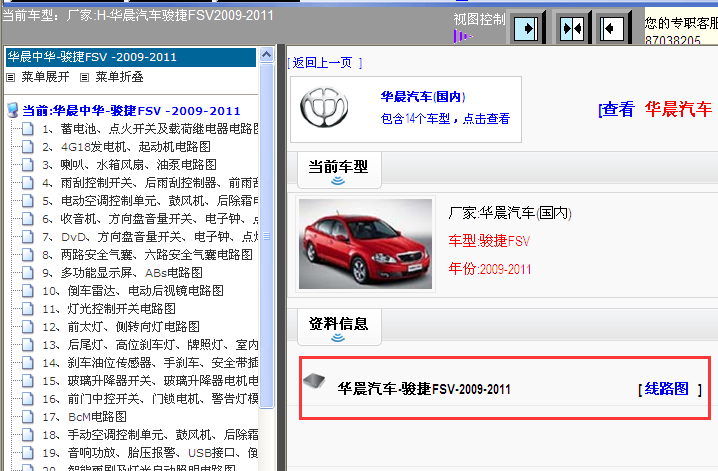
Task: Click the tree panel scrollbar up arrow
Action: click(x=267, y=55)
